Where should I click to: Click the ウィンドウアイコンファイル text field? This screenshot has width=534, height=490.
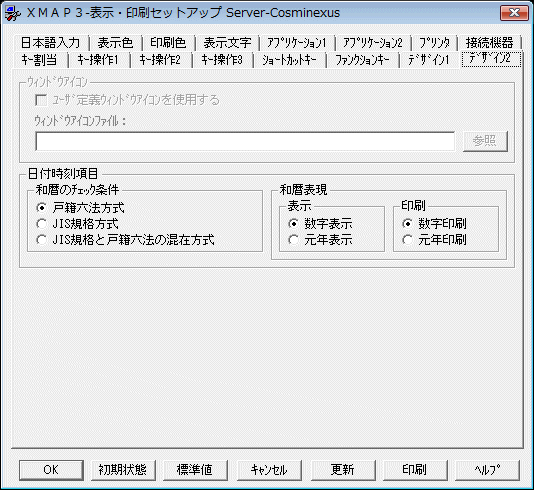pyautogui.click(x=245, y=141)
